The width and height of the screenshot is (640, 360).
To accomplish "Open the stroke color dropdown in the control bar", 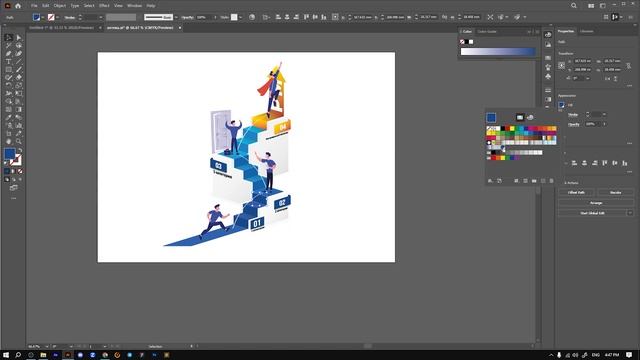I will [x=57, y=17].
